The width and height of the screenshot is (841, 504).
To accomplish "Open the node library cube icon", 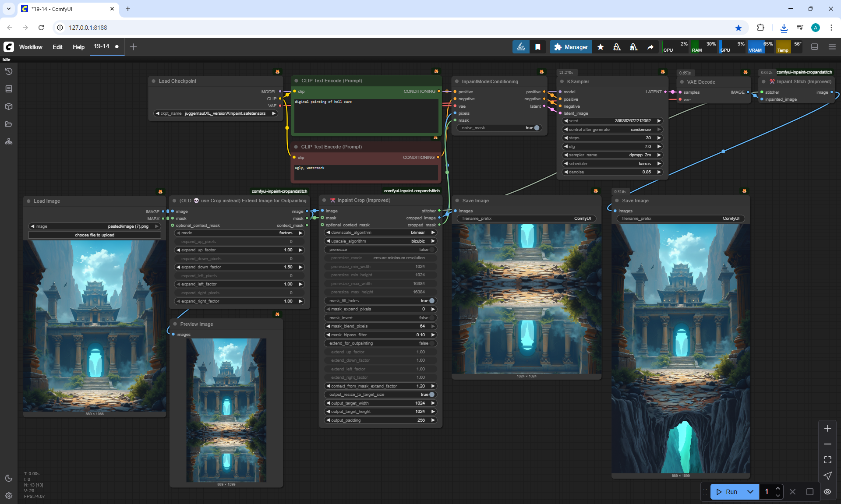I will (x=9, y=106).
